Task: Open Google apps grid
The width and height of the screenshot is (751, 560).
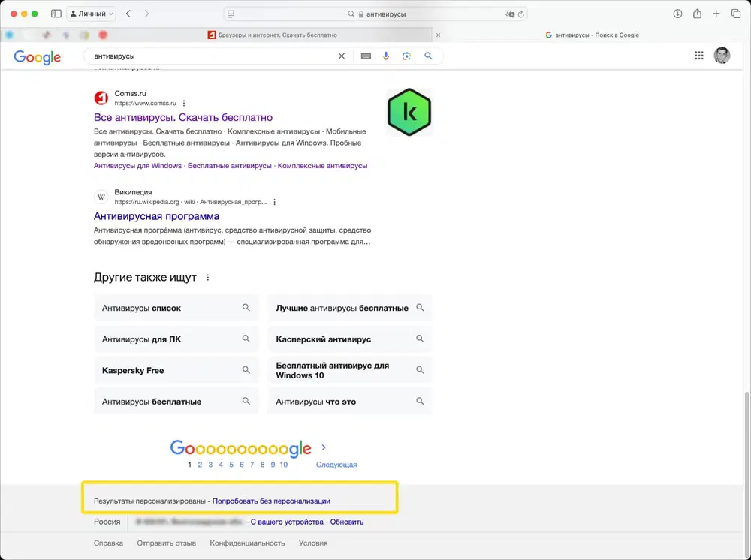Action: [x=699, y=56]
